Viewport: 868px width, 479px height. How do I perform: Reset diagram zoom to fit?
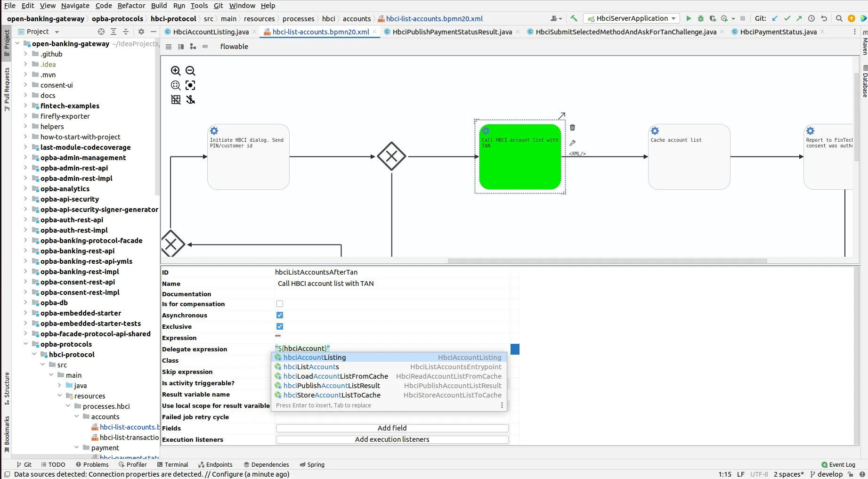click(176, 85)
